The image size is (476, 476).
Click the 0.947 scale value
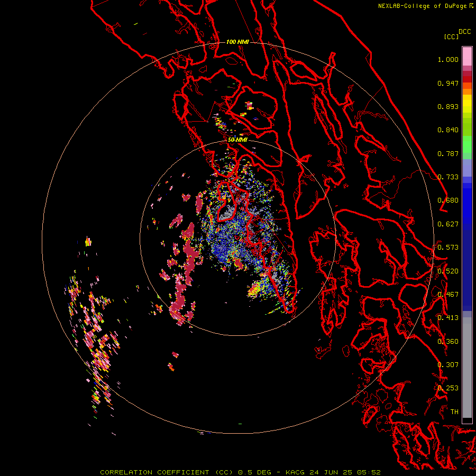(x=448, y=83)
